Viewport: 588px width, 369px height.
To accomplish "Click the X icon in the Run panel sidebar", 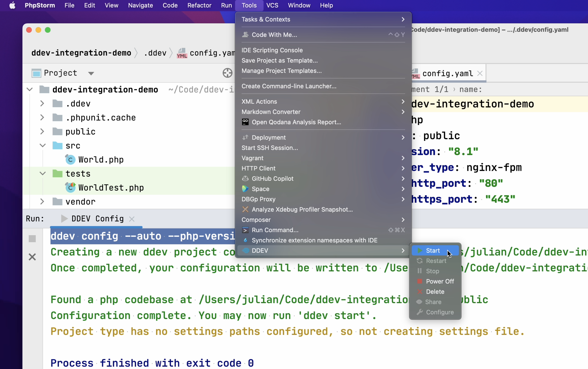I will click(32, 257).
